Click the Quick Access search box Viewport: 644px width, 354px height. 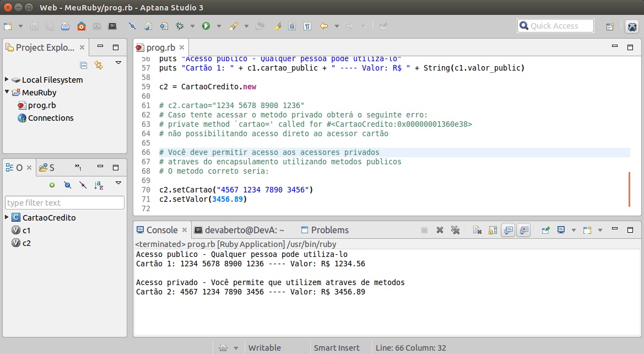click(555, 26)
